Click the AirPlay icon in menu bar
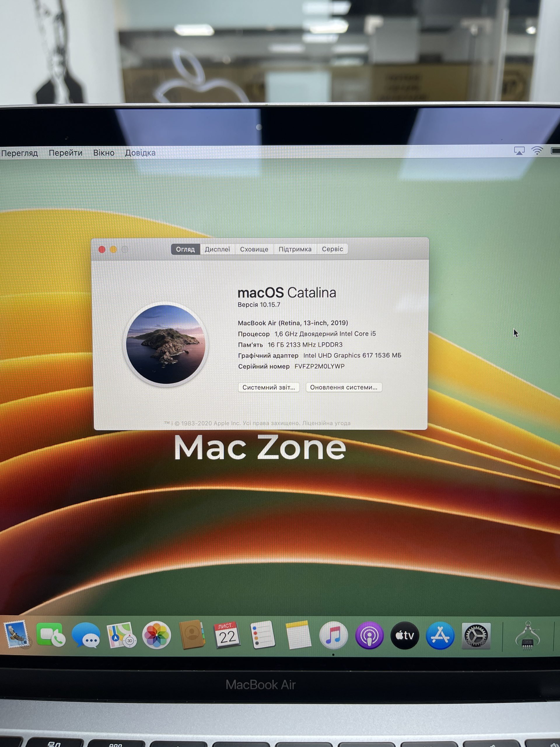Viewport: 560px width, 747px height. click(519, 151)
